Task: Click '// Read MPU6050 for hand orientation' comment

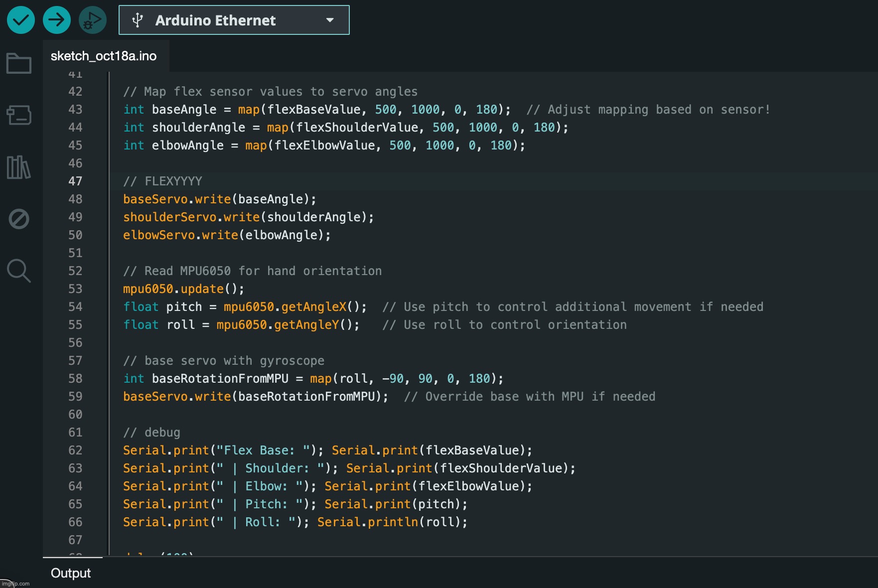Action: click(253, 271)
